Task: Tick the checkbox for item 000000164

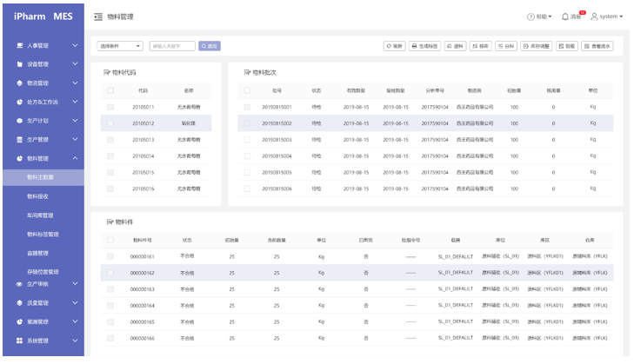Action: click(x=110, y=306)
